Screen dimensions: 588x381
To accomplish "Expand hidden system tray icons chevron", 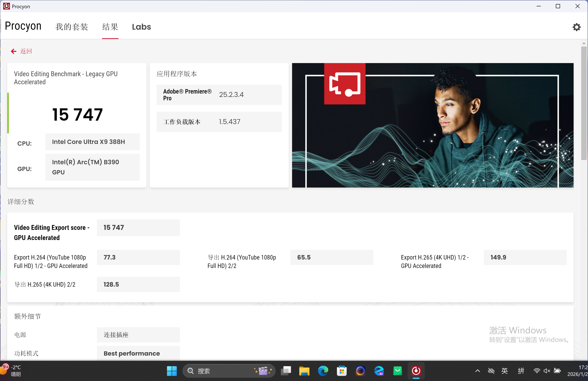I will (x=478, y=371).
